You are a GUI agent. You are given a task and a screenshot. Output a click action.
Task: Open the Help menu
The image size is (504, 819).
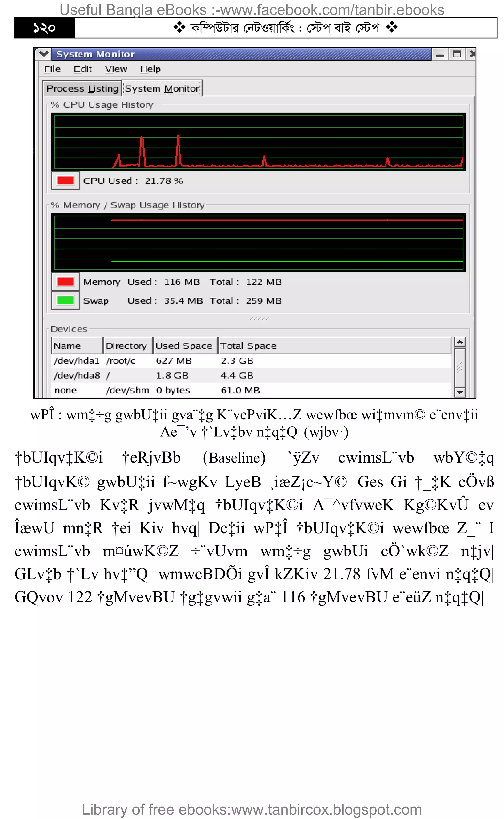(150, 69)
